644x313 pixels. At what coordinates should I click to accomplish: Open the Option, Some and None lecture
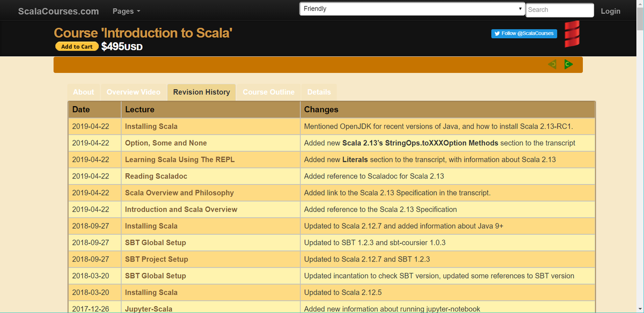pyautogui.click(x=166, y=143)
